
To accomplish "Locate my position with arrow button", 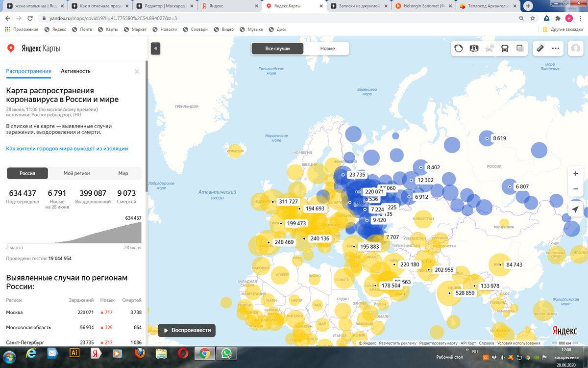I will coord(575,210).
